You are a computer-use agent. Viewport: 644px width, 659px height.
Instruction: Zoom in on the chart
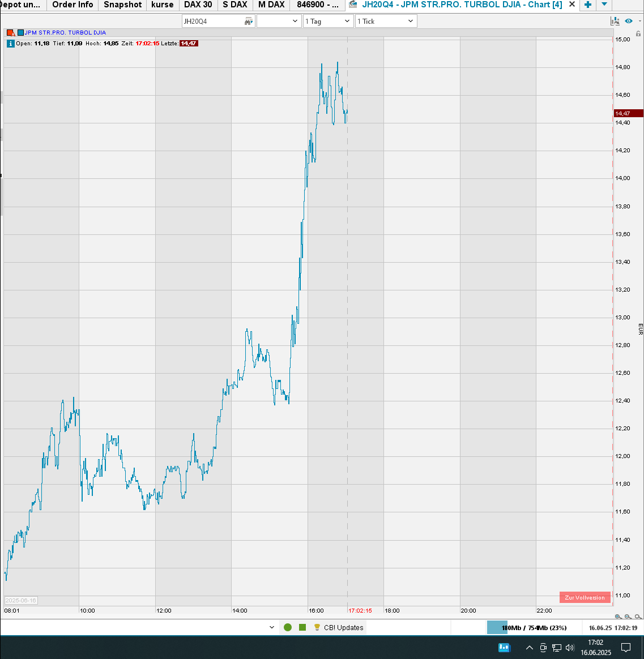pyautogui.click(x=618, y=617)
